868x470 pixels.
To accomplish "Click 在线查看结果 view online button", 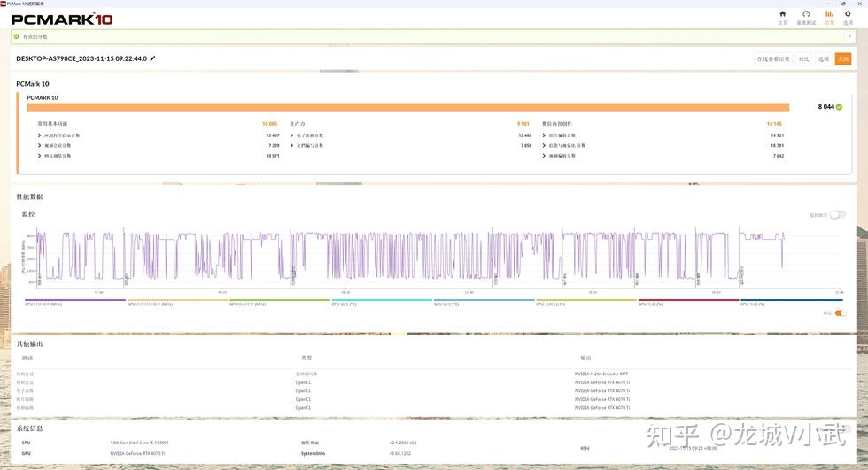I will tap(773, 58).
